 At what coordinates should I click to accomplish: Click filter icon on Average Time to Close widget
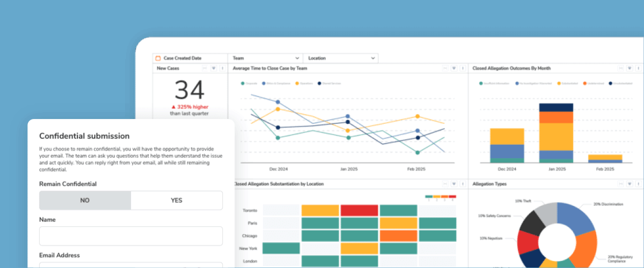[x=454, y=69]
